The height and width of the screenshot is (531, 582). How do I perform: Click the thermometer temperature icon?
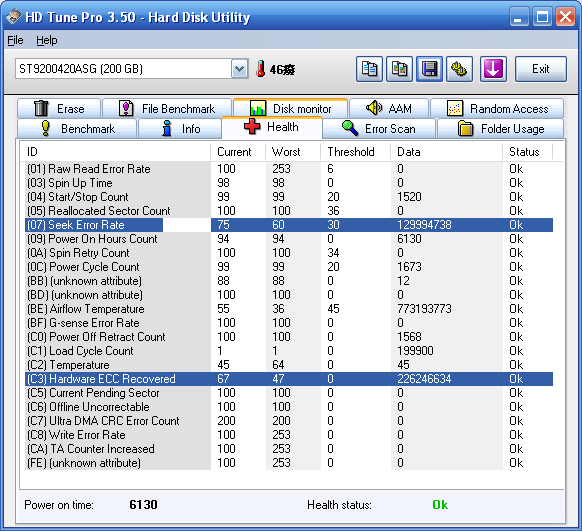point(261,69)
